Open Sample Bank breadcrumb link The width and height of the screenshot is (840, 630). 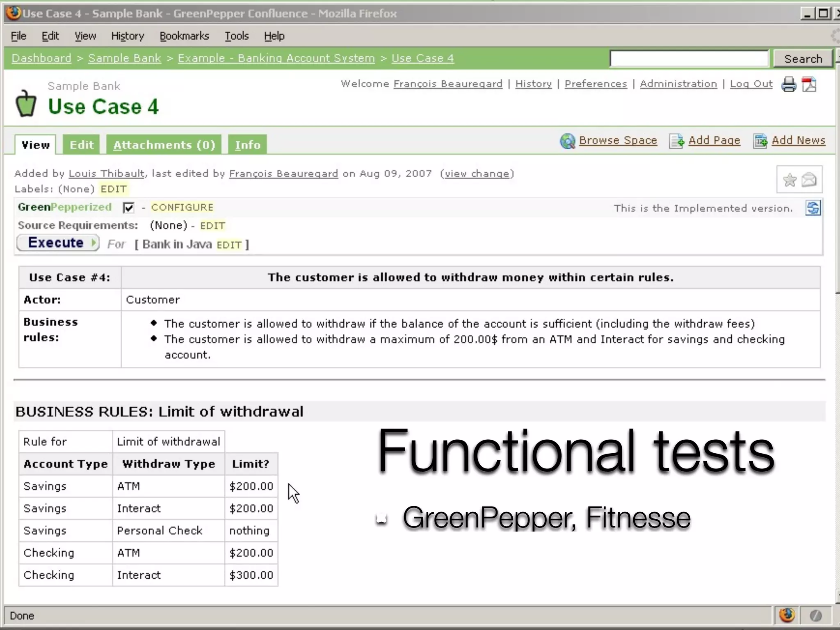click(x=125, y=58)
